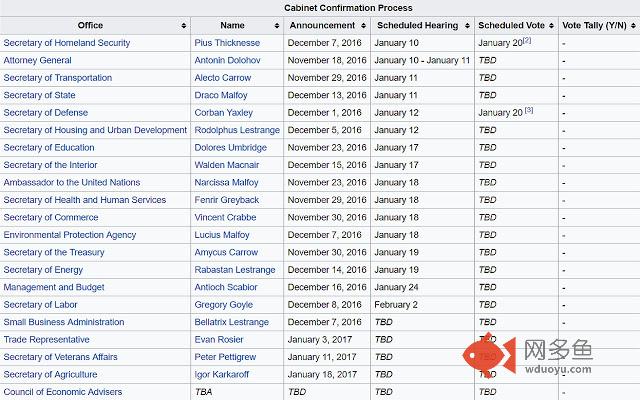Open Draco Malfoy name link
640x400 pixels.
click(221, 95)
